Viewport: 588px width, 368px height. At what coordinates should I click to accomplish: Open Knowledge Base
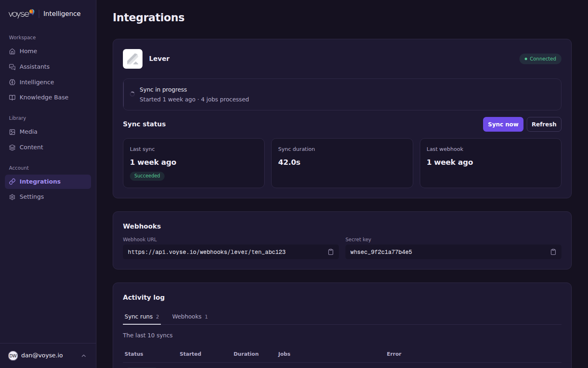(x=48, y=98)
